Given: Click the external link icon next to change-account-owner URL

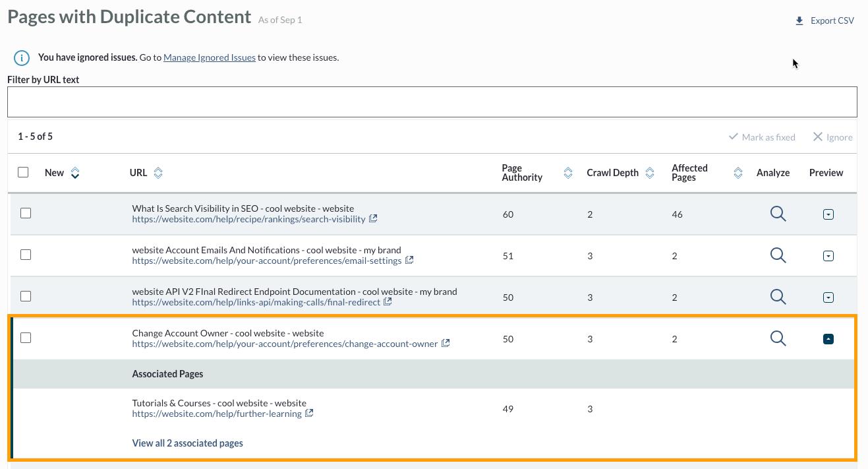Looking at the screenshot, I should [x=446, y=343].
